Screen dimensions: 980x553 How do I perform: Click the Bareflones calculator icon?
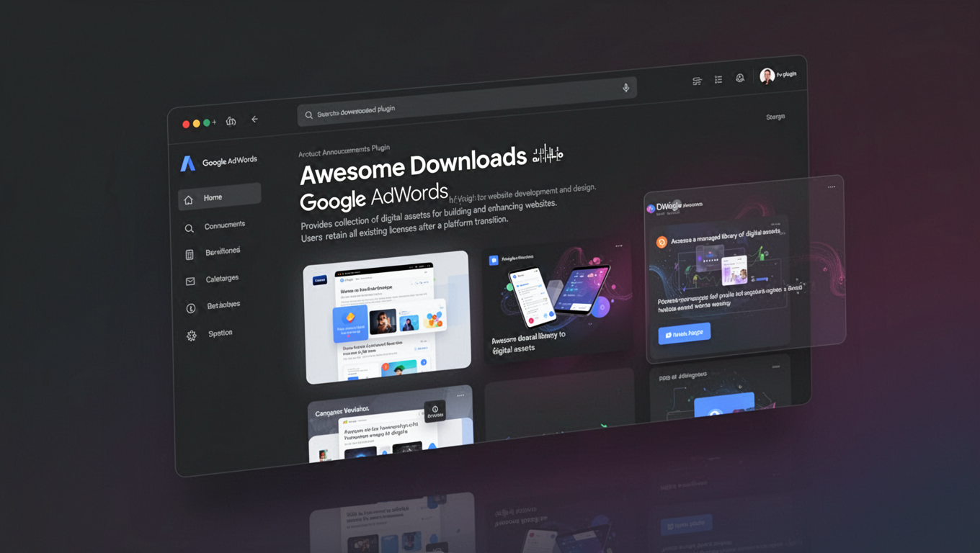[189, 253]
